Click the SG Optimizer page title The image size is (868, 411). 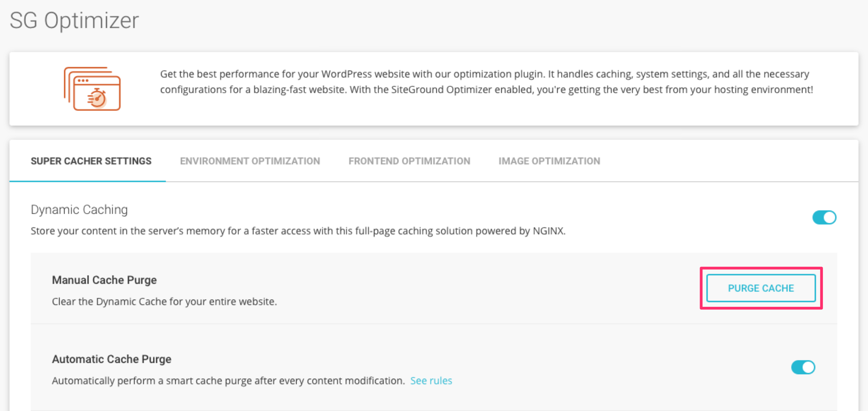click(x=74, y=20)
